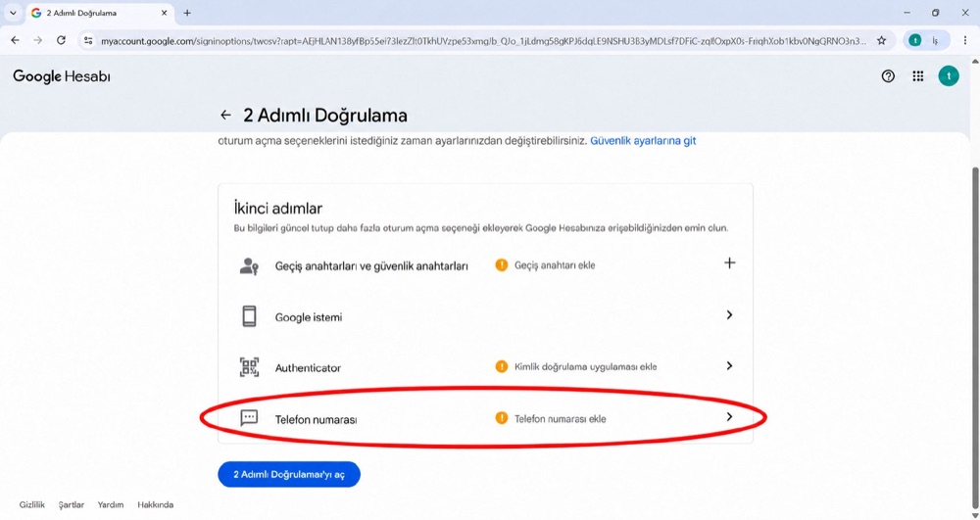Click the Kimlik doğrulama uygulaması ekle text
The height and width of the screenshot is (520, 980).
586,366
